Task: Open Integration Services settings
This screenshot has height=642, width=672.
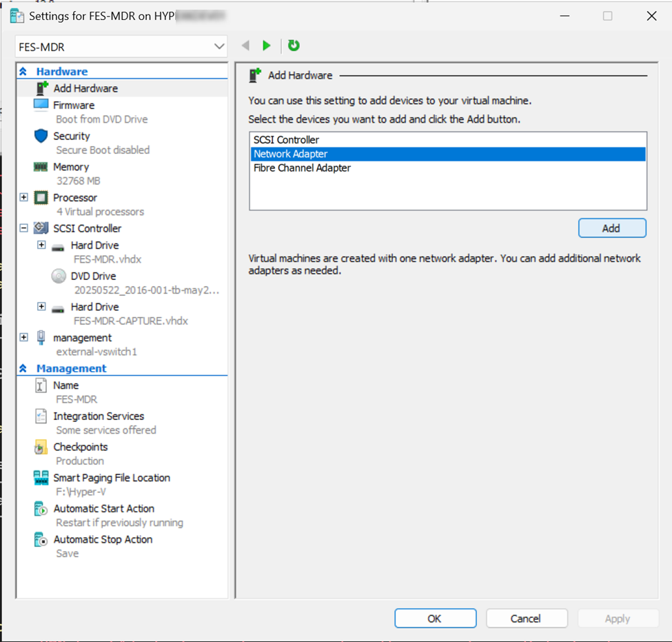Action: [x=99, y=417]
